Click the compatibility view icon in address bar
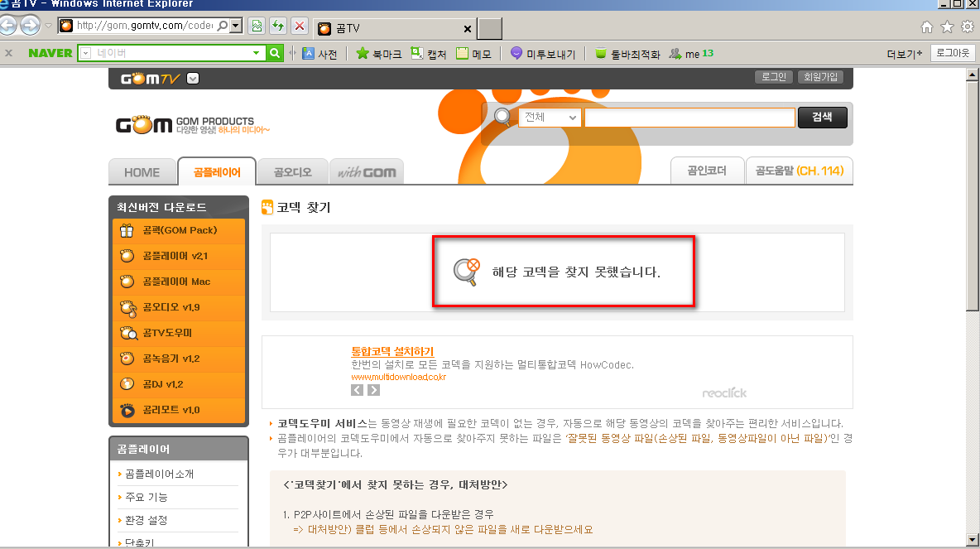 pos(257,26)
